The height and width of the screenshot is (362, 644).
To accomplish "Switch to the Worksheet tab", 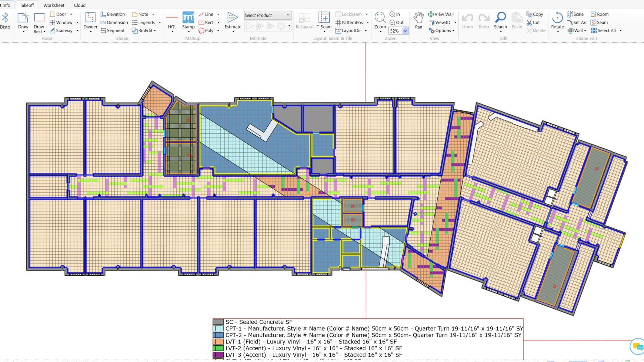I will 54,5.
